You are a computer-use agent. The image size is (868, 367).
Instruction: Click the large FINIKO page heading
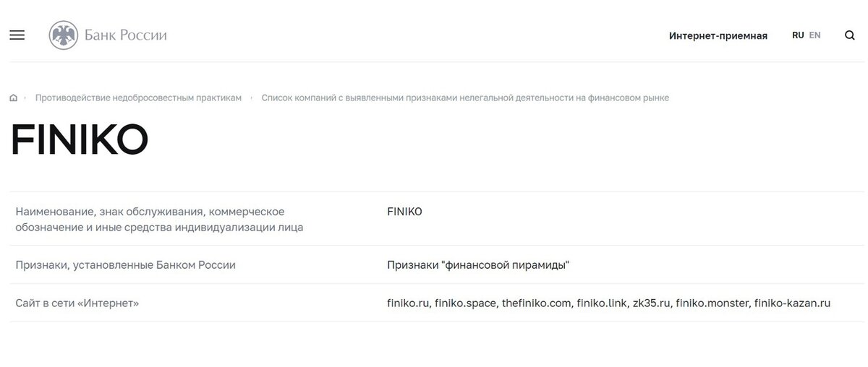click(80, 141)
